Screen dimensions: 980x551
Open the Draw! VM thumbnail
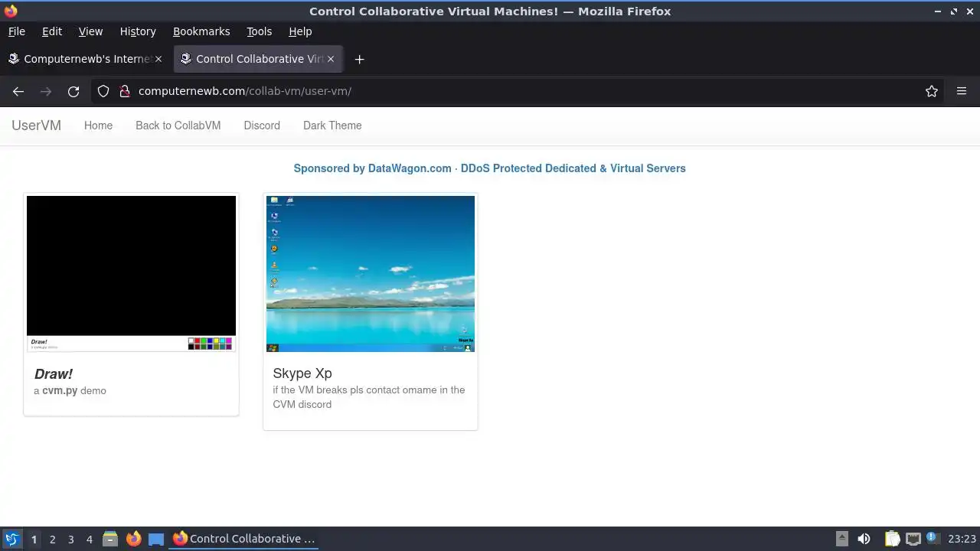[131, 274]
